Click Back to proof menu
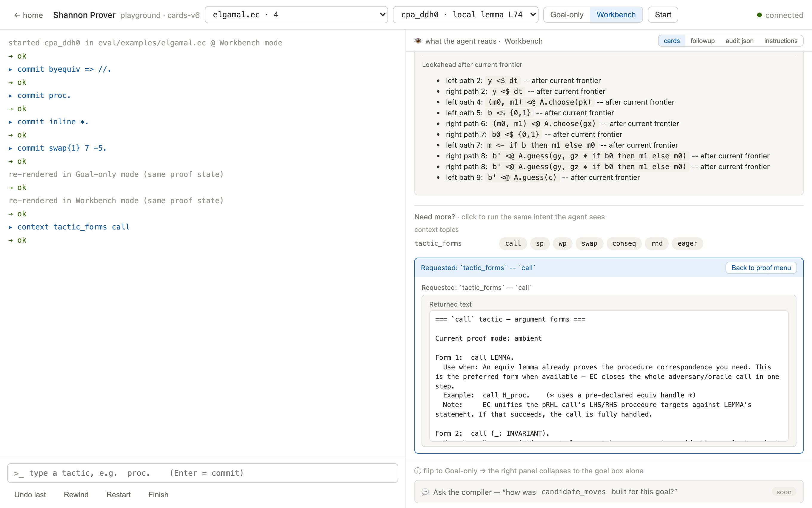Image resolution: width=812 pixels, height=508 pixels. (761, 268)
